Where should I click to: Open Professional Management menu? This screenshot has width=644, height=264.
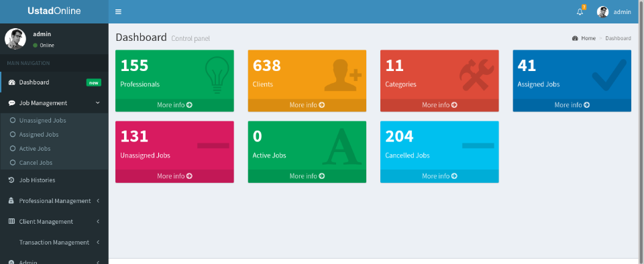54,201
